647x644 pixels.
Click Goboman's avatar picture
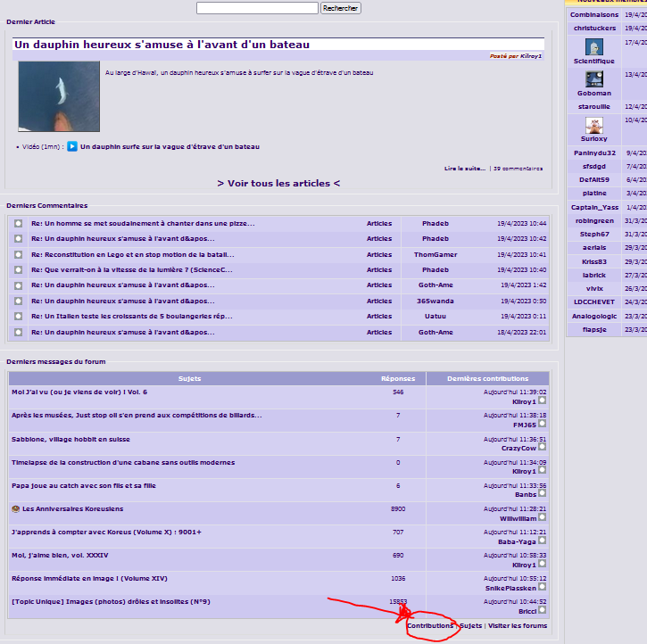(x=593, y=79)
